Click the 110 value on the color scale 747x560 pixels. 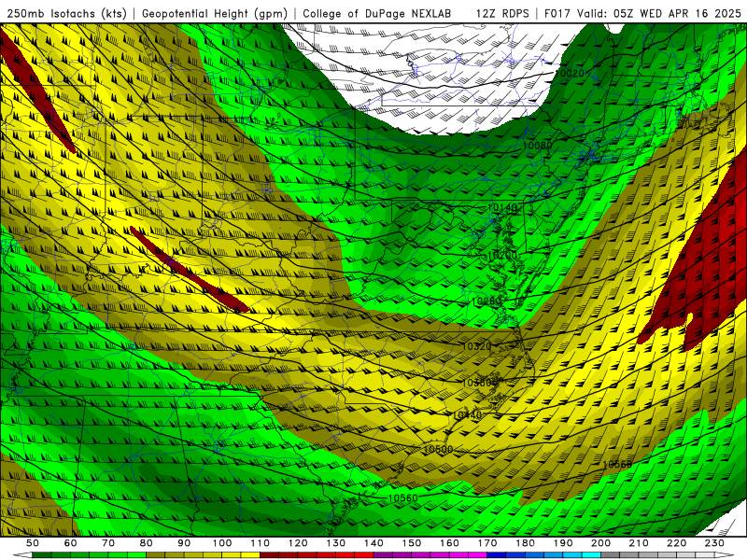click(261, 543)
